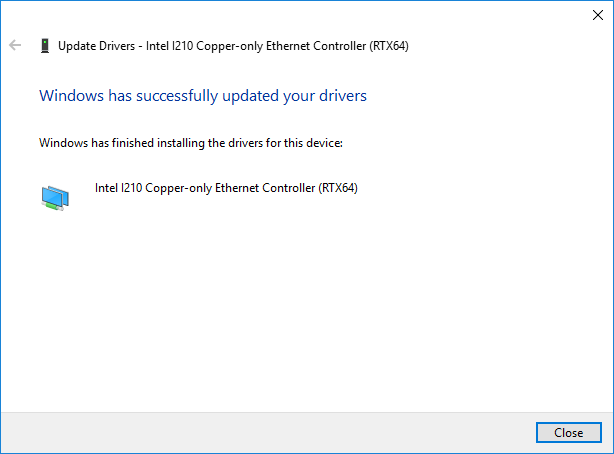
Task: Click the finished installing drivers message
Action: (x=190, y=143)
